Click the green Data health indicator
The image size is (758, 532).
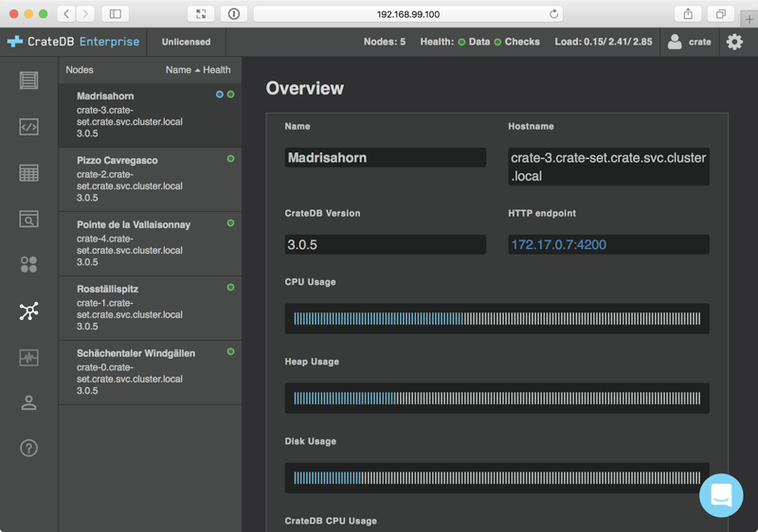(x=461, y=42)
